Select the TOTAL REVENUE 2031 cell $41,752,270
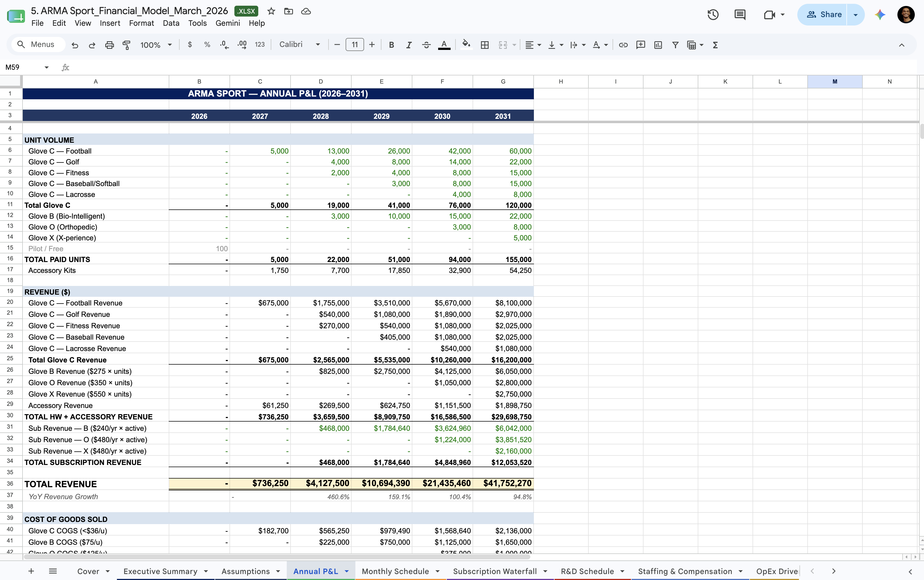This screenshot has width=924, height=580. (503, 483)
